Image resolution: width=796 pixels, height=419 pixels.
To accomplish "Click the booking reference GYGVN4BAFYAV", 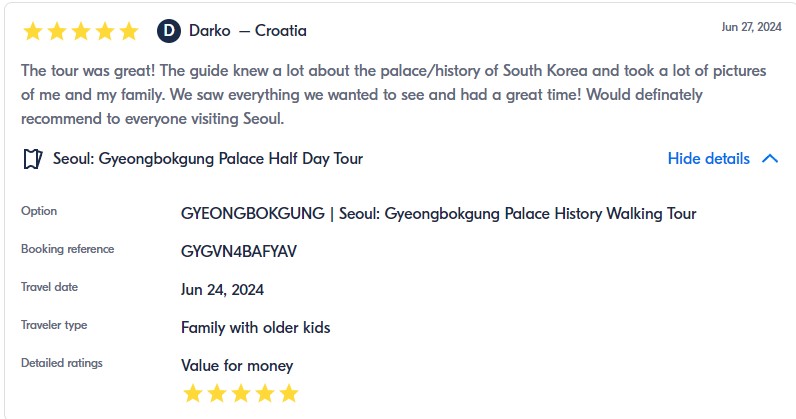I will coord(239,251).
